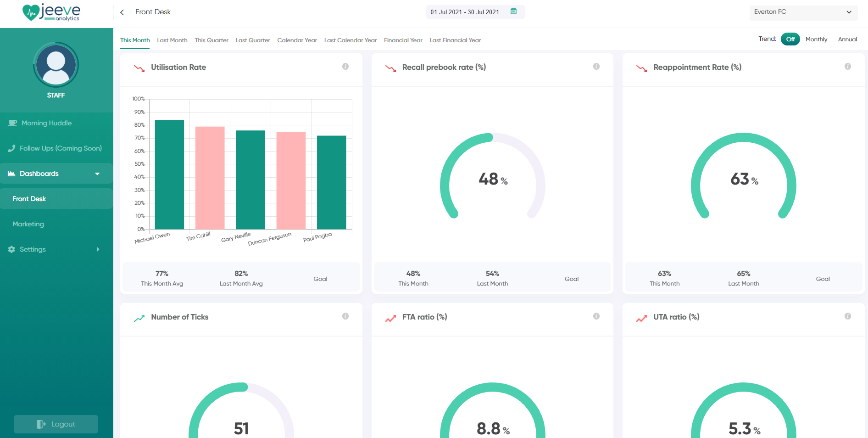Select the This Quarter tab

[x=211, y=40]
